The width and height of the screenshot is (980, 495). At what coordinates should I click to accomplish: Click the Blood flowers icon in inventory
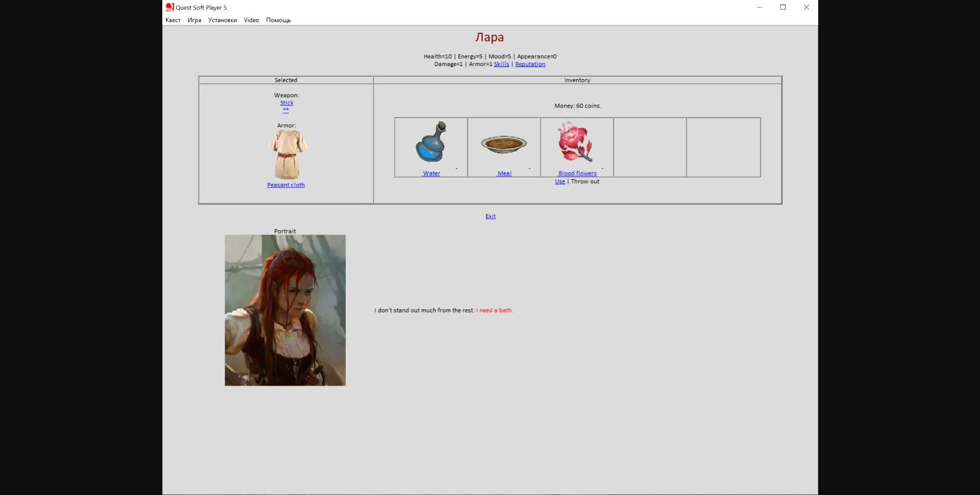[x=576, y=142]
